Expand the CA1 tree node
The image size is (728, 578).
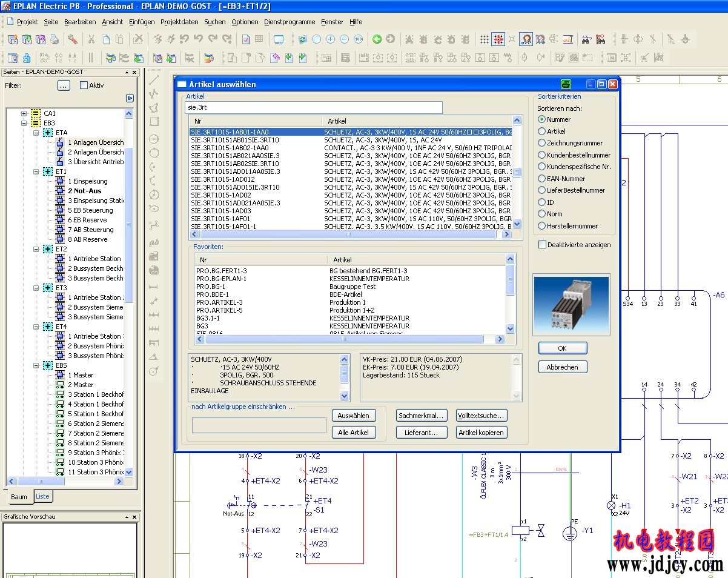[24, 113]
